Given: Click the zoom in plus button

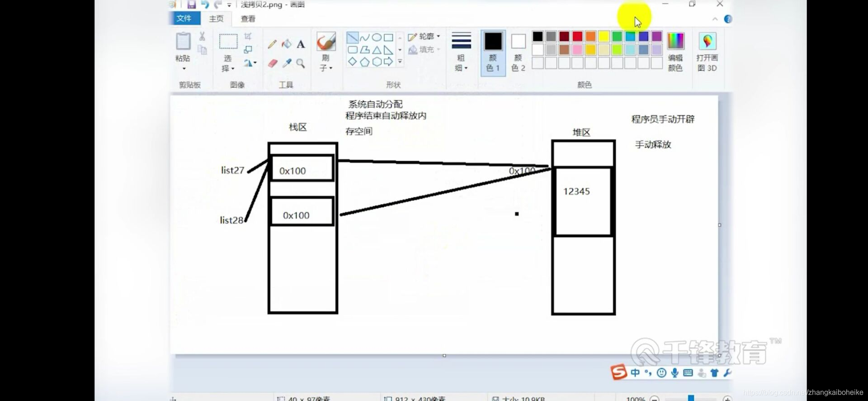Looking at the screenshot, I should (727, 399).
